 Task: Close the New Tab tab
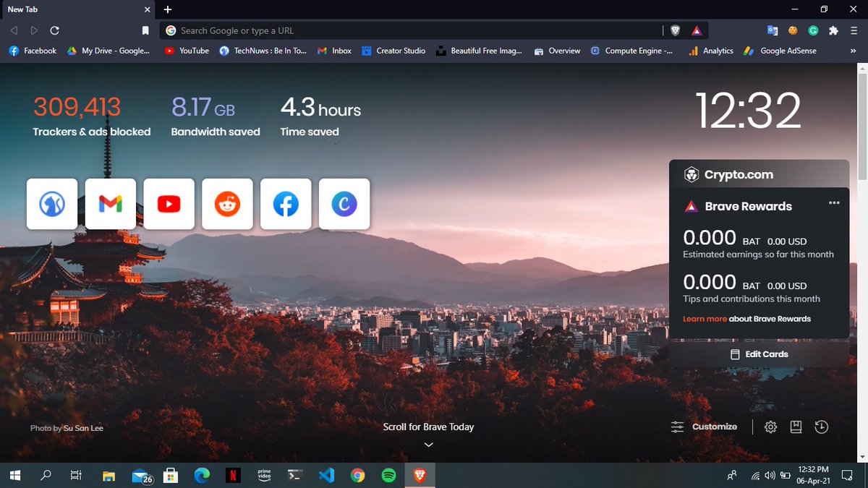[147, 9]
